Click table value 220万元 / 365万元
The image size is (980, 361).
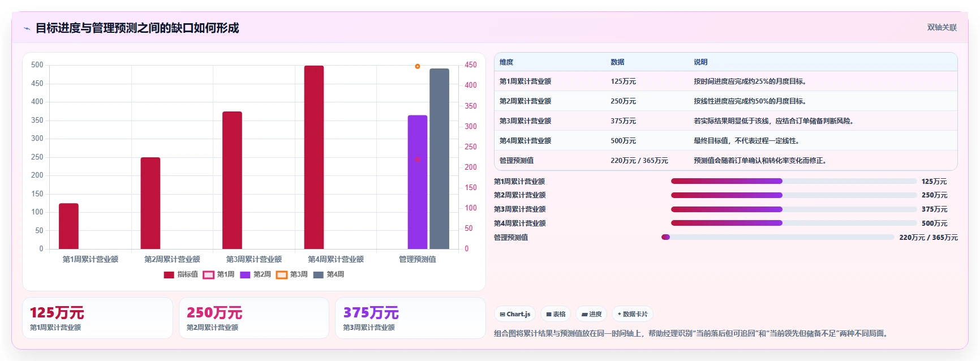[639, 161]
